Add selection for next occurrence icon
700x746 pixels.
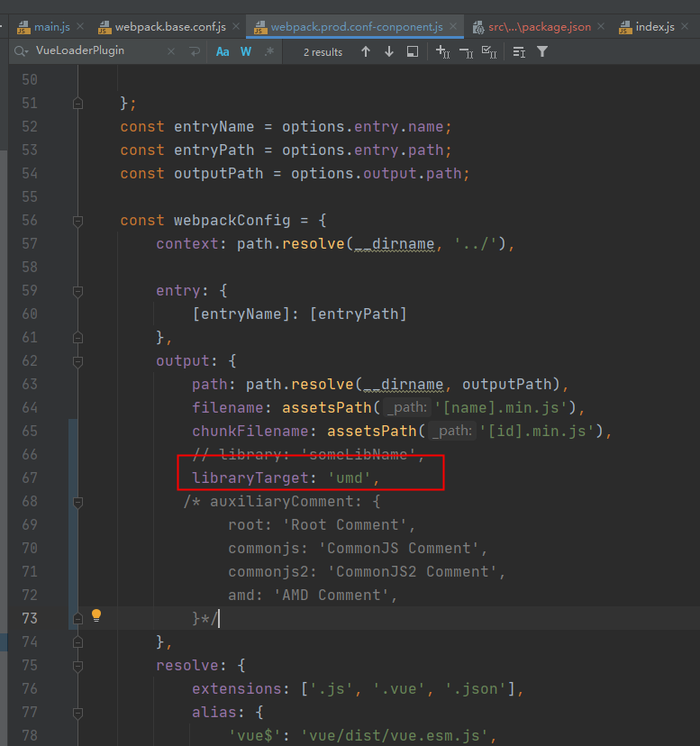coord(442,52)
